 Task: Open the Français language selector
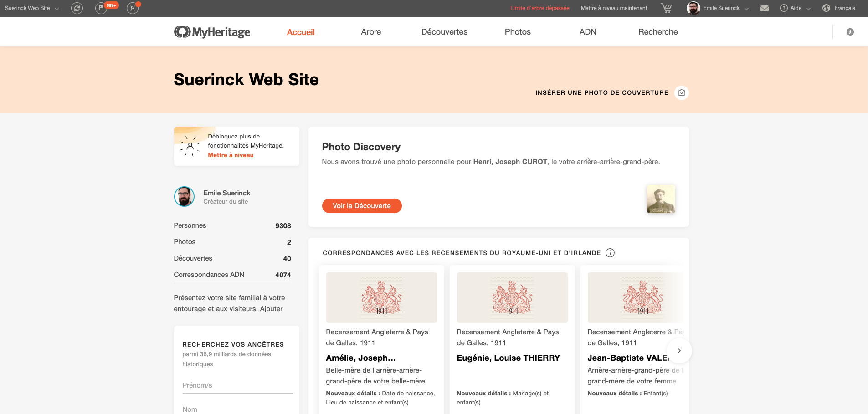point(845,8)
